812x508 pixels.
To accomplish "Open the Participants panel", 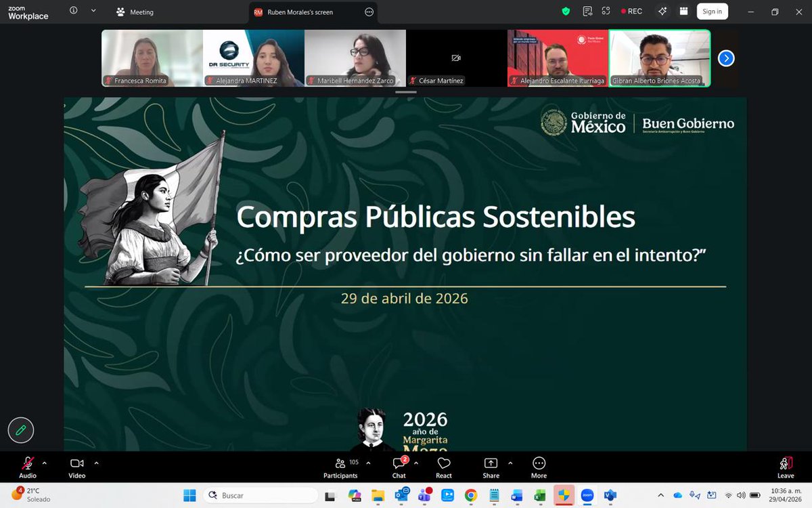I will coord(340,467).
